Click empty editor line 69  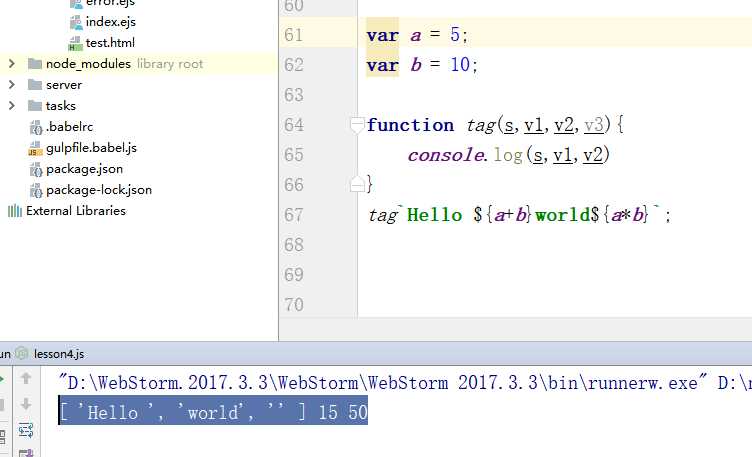pos(554,274)
